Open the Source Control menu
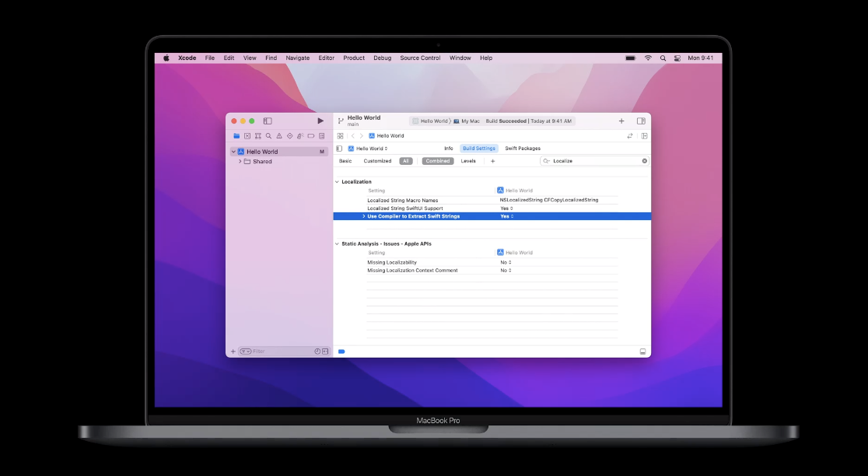 420,58
